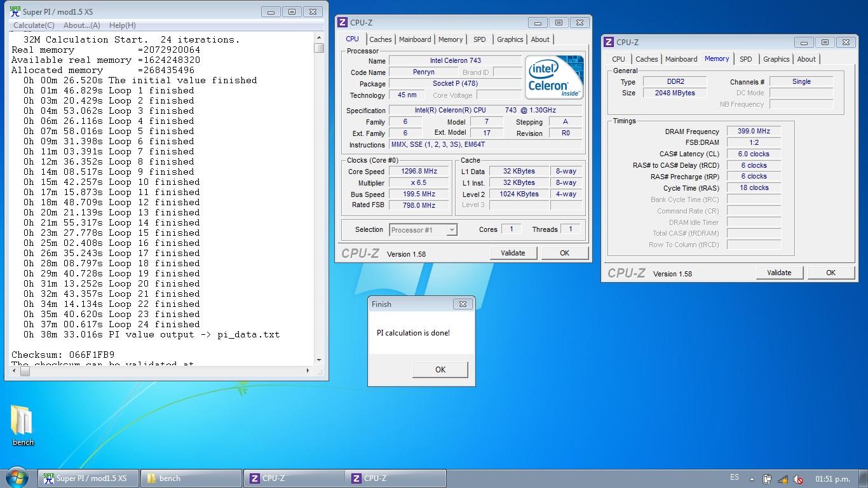Screen dimensions: 868x488
Task: Click the Bus Speed 199.5 MHz value
Action: pyautogui.click(x=419, y=194)
